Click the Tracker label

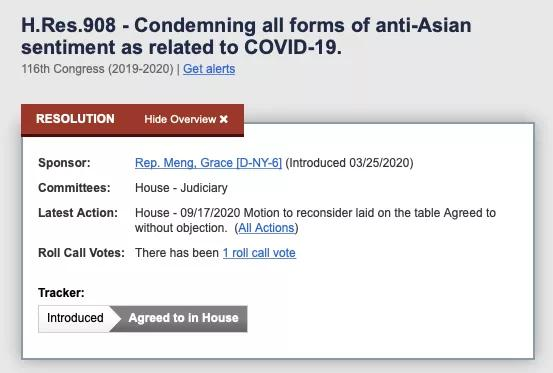coord(61,293)
